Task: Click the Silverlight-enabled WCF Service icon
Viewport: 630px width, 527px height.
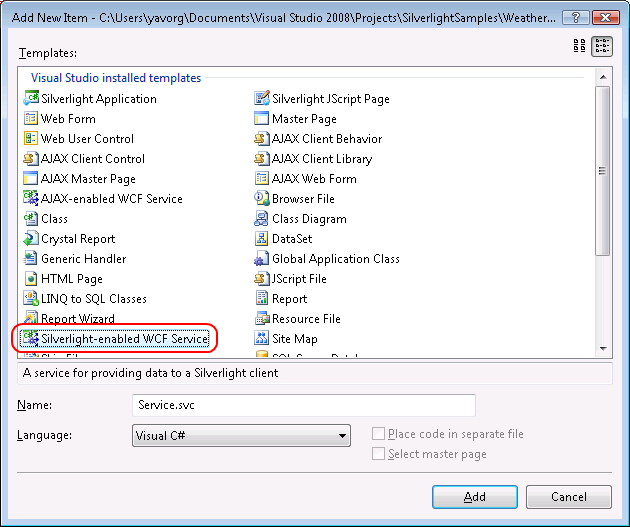Action: [x=30, y=339]
